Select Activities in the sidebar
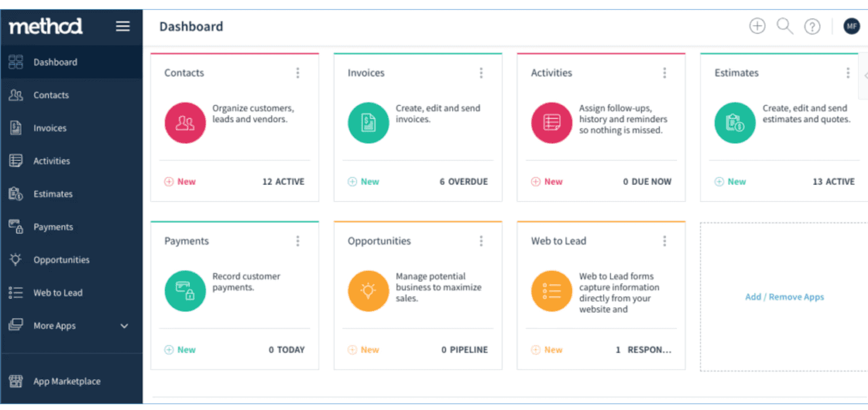The image size is (868, 410). coord(71,161)
